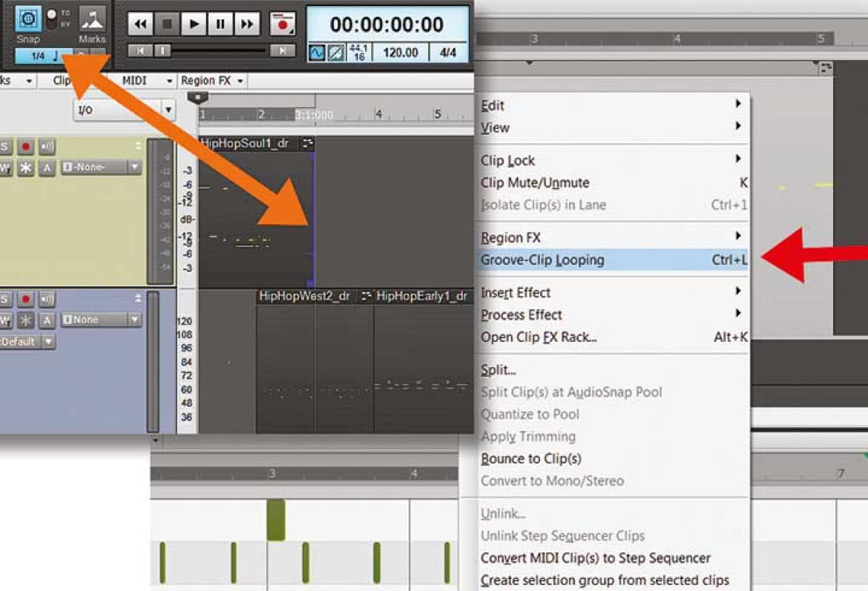Jump to end with Go to End button

pos(283,51)
